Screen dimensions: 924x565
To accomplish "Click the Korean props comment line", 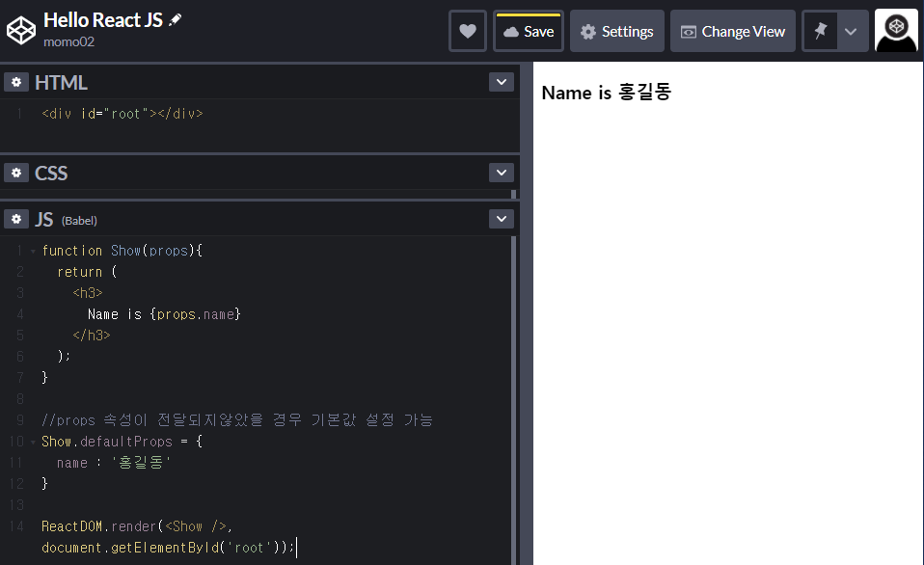I will click(x=237, y=420).
